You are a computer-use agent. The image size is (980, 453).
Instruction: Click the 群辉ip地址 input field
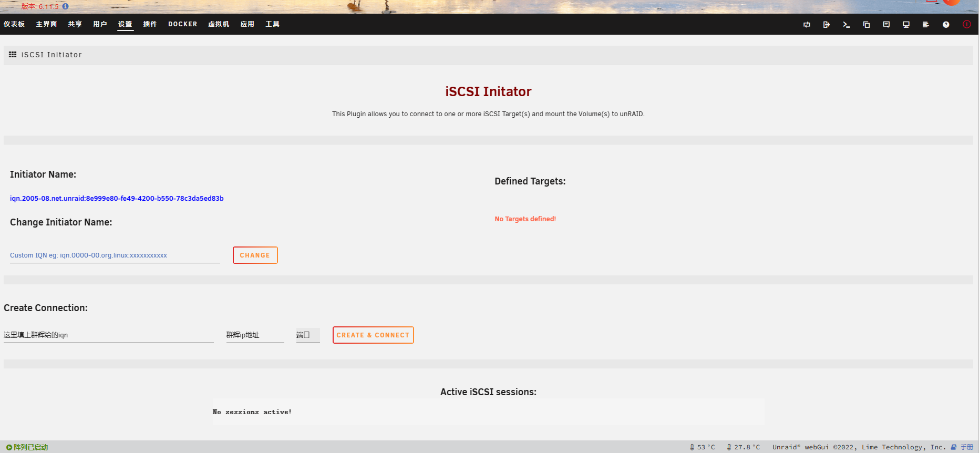255,335
